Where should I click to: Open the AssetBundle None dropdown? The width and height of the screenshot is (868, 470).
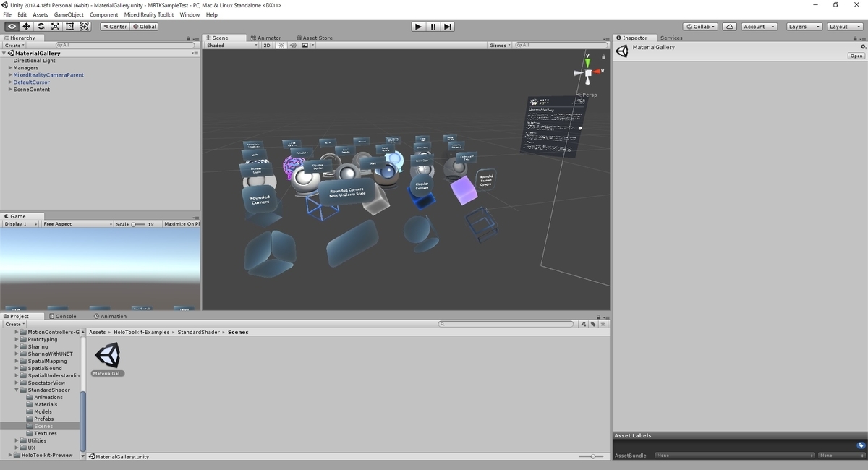(x=734, y=456)
